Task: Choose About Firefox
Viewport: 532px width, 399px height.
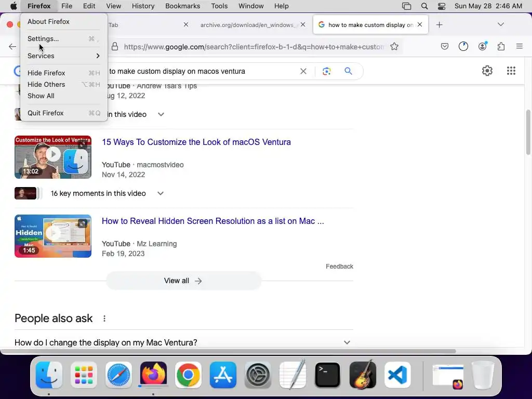Action: click(64, 21)
